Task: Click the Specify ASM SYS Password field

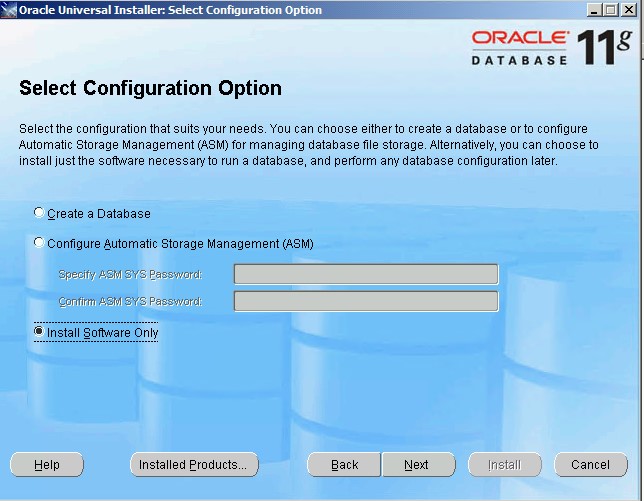Action: (x=365, y=274)
